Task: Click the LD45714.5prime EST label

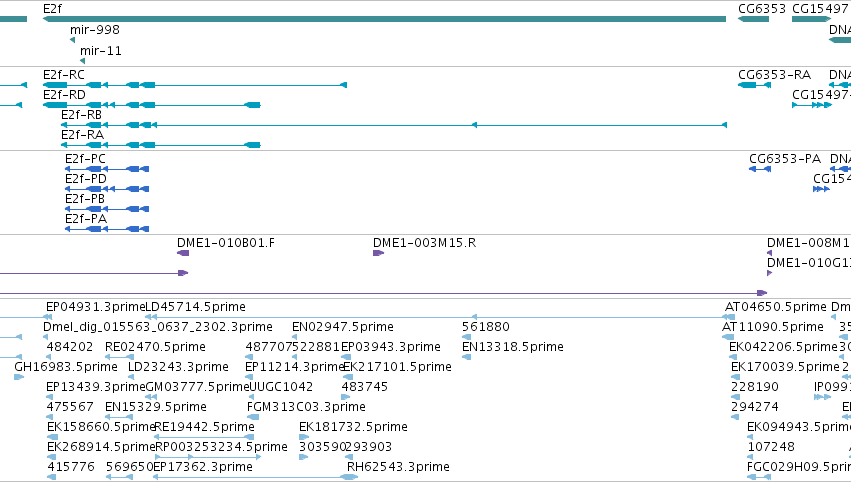Action: [x=195, y=307]
